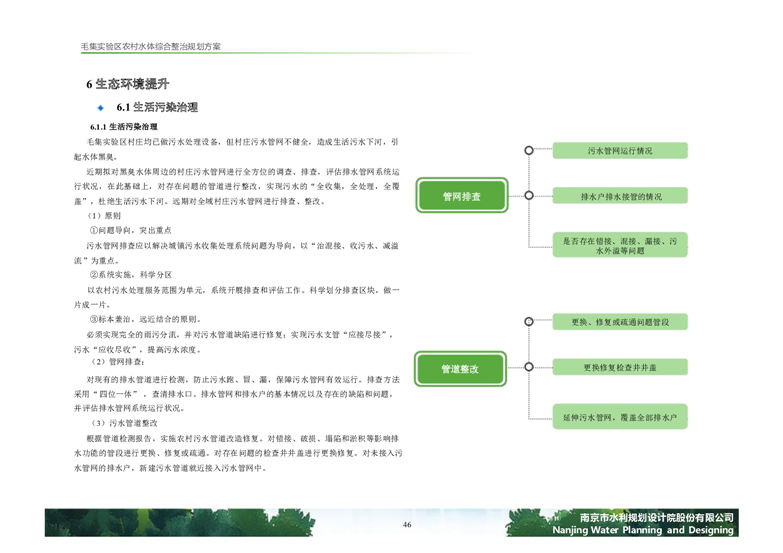Click the middle circle node next to 管网排查
The height and width of the screenshot is (553, 783).
click(528, 196)
